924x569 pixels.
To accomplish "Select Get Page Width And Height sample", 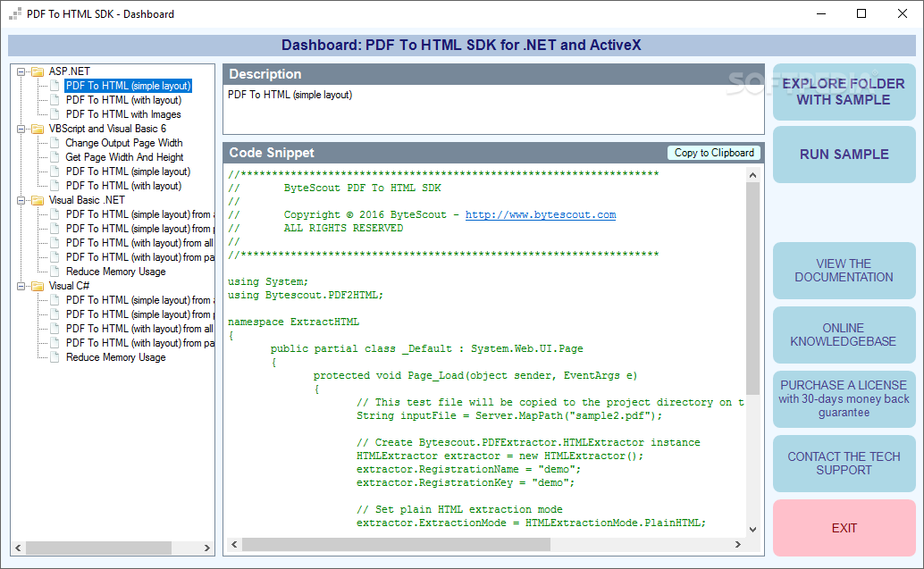I will coord(125,157).
